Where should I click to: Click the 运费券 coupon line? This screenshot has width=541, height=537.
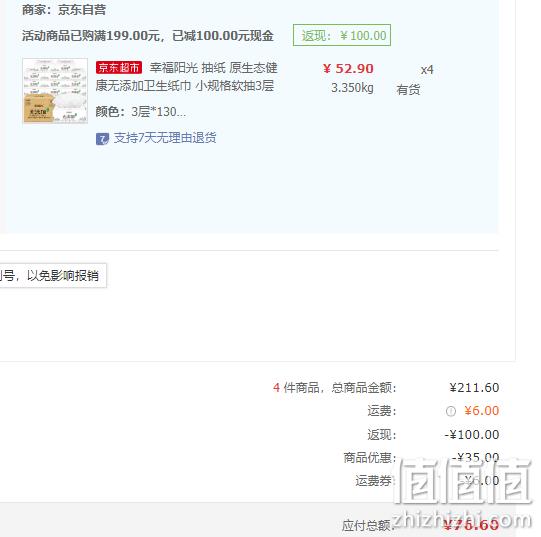click(x=427, y=480)
